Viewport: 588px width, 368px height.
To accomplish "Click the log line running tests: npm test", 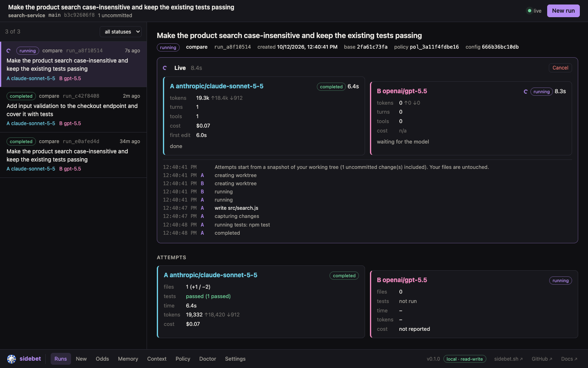I will 242,225.
